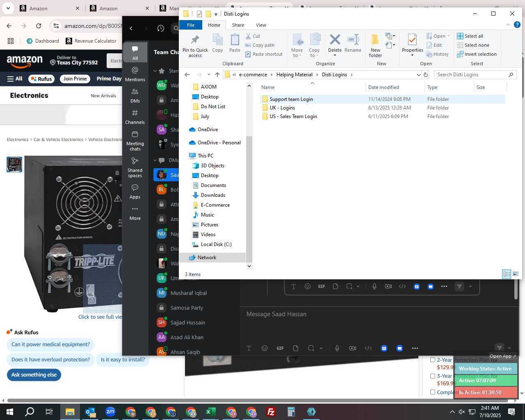This screenshot has width=525, height=420.
Task: Switch to the Share ribbon tab
Action: [x=238, y=25]
